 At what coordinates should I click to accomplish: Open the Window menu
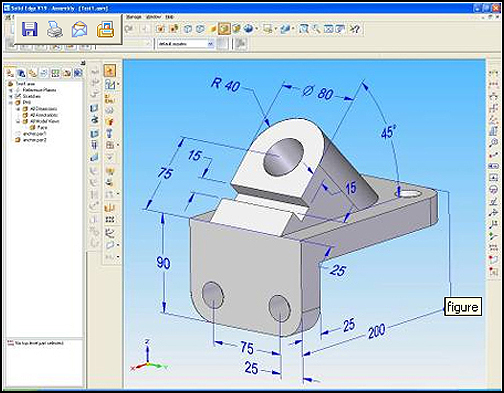coord(153,17)
